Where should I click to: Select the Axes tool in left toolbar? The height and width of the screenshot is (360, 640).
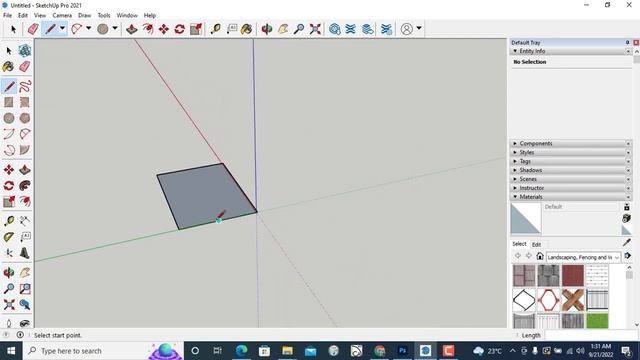[9, 253]
